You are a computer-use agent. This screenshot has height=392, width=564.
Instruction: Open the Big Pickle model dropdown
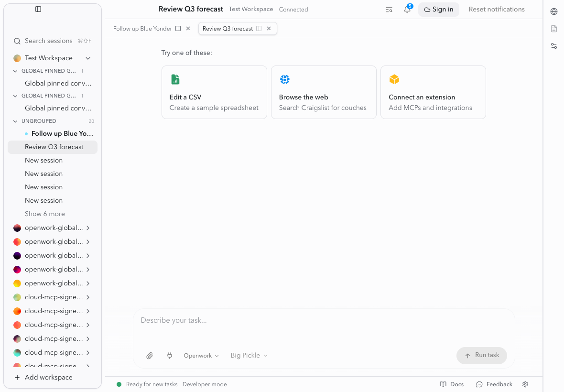click(x=249, y=356)
